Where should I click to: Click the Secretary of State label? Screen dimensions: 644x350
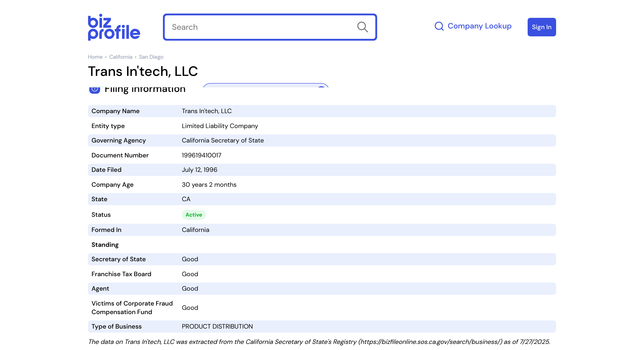click(118, 259)
